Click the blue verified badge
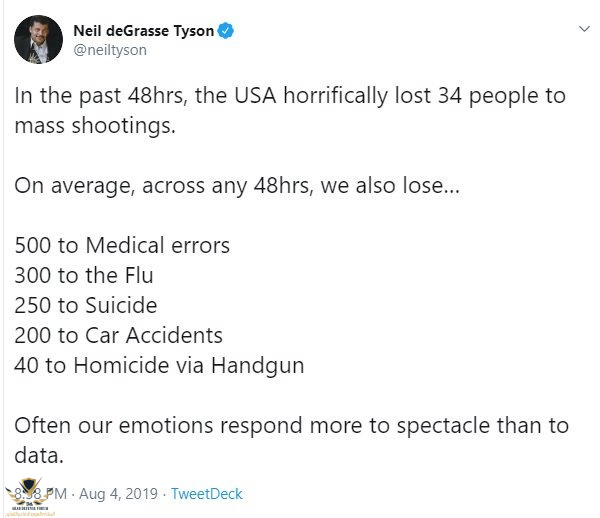 pos(227,31)
